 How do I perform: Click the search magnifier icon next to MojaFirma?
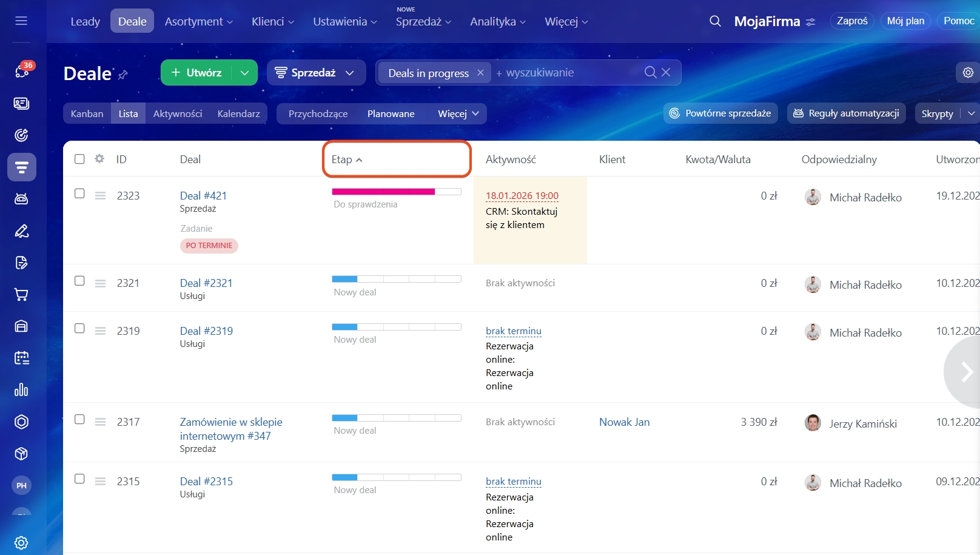click(715, 21)
